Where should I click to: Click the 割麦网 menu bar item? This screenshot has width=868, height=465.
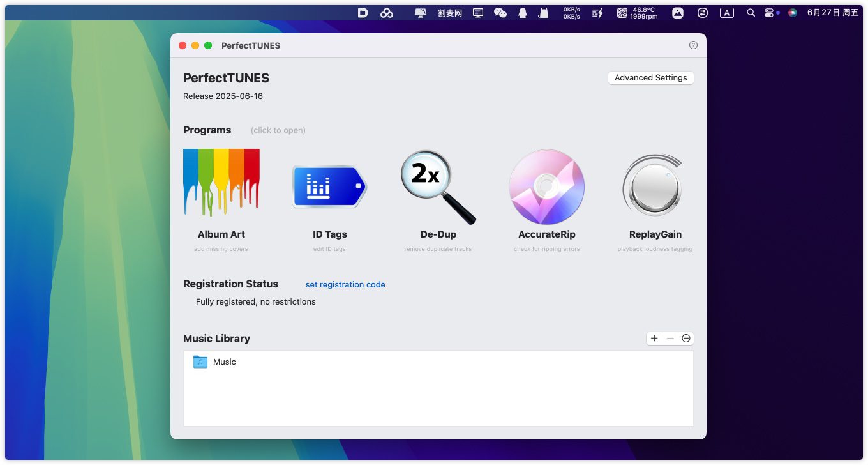(450, 13)
